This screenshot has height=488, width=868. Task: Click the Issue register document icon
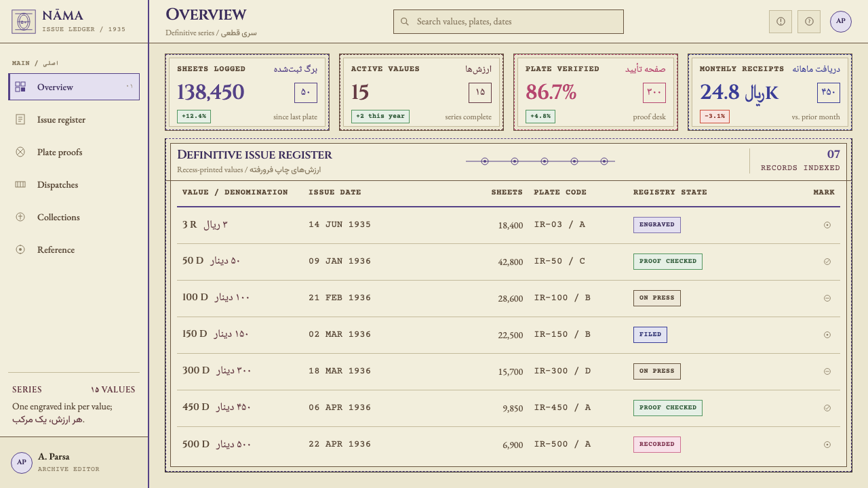point(20,119)
